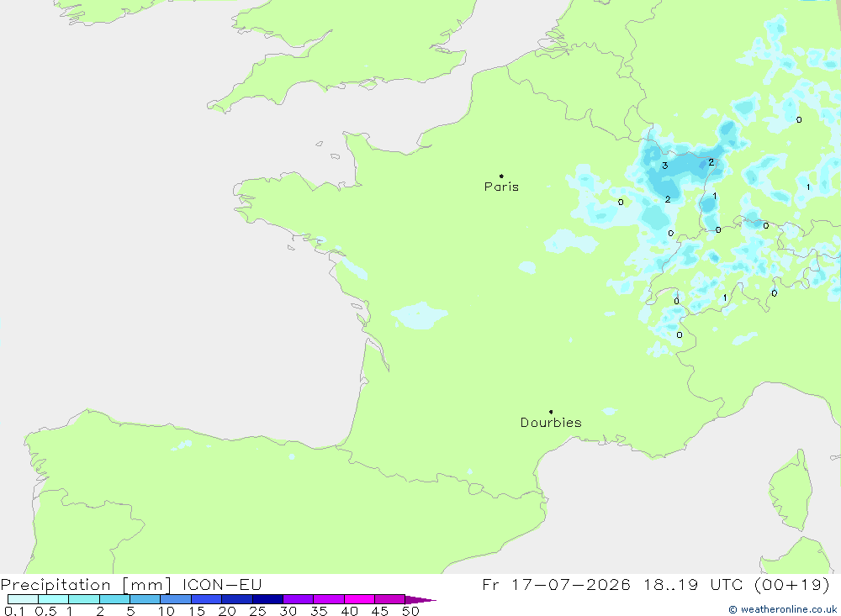Click the 15 legend scale label
Viewport: 841px width, 616px height.
click(x=197, y=611)
